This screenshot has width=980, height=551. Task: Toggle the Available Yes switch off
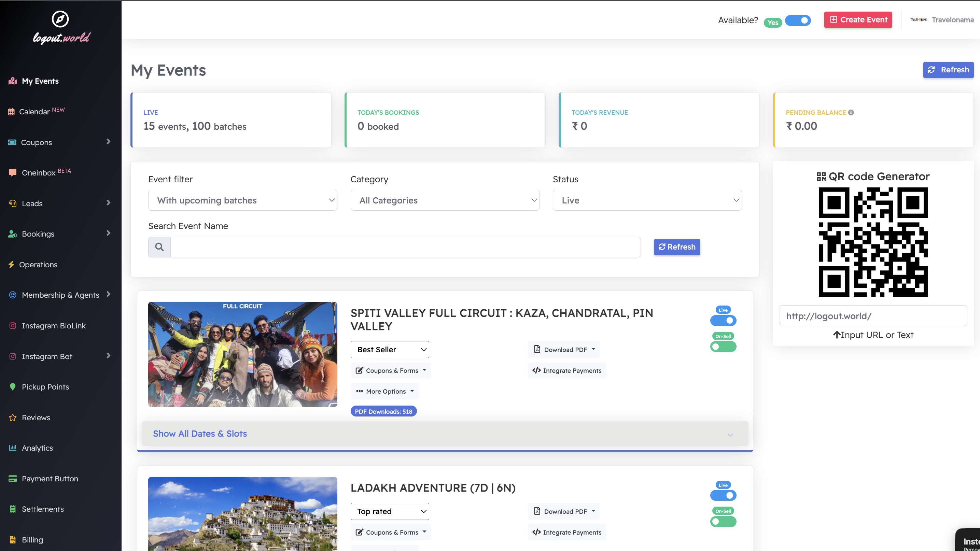tap(798, 21)
